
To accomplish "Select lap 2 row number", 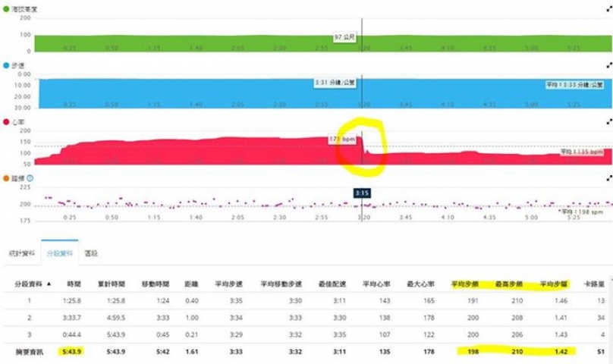I will (x=30, y=318).
